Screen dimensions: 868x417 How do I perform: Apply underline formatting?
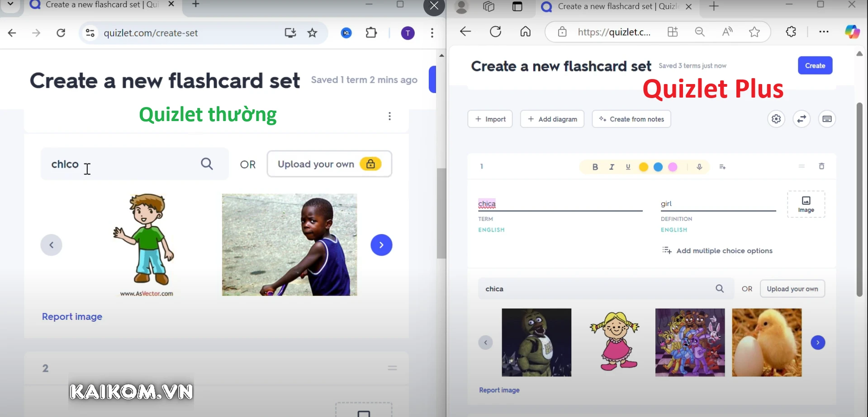[x=628, y=167]
